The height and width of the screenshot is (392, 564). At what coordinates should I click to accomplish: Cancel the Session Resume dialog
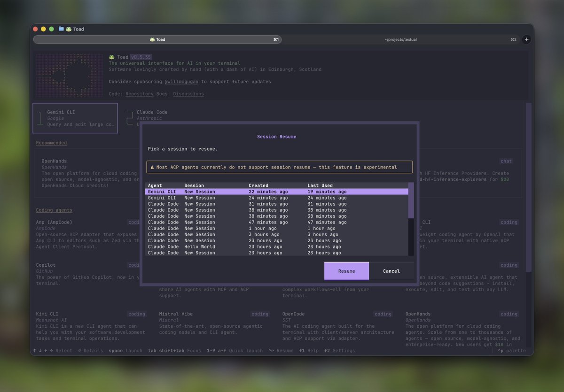(x=392, y=271)
